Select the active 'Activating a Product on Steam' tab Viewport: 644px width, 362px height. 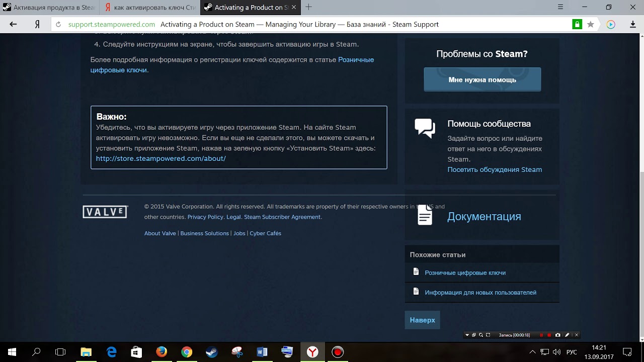[x=250, y=8]
